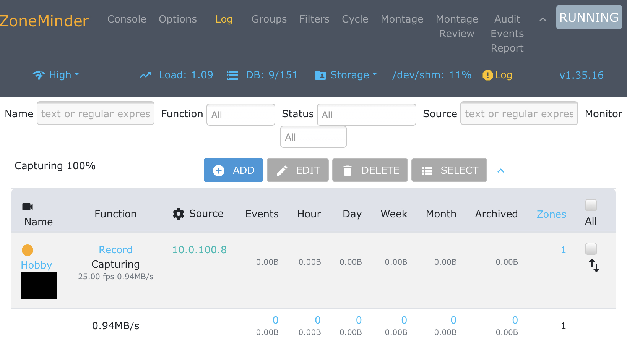The image size is (627, 364).
Task: Click the orange status dot for Hobby monitor
Action: tap(28, 250)
